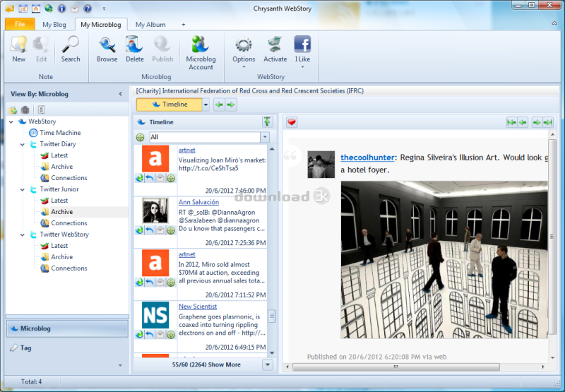Screen dimensions: 565x392
Task: Select the tweet viewer vertical scrollbar
Action: tap(552, 237)
